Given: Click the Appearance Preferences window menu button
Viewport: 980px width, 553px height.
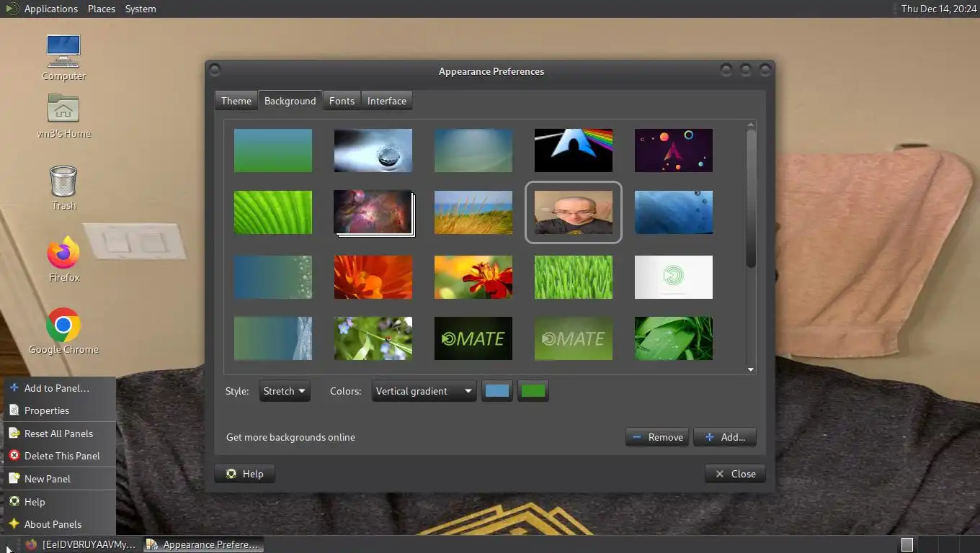Looking at the screenshot, I should point(214,71).
